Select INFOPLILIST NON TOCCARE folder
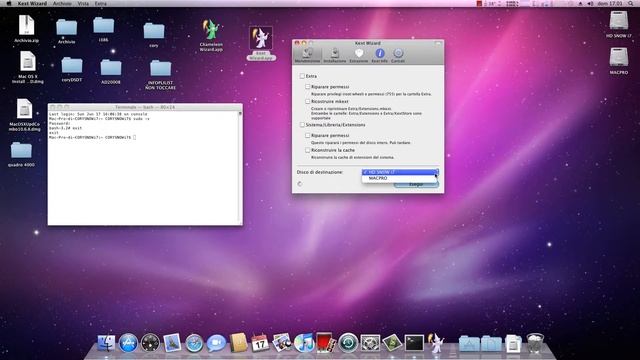 (160, 74)
